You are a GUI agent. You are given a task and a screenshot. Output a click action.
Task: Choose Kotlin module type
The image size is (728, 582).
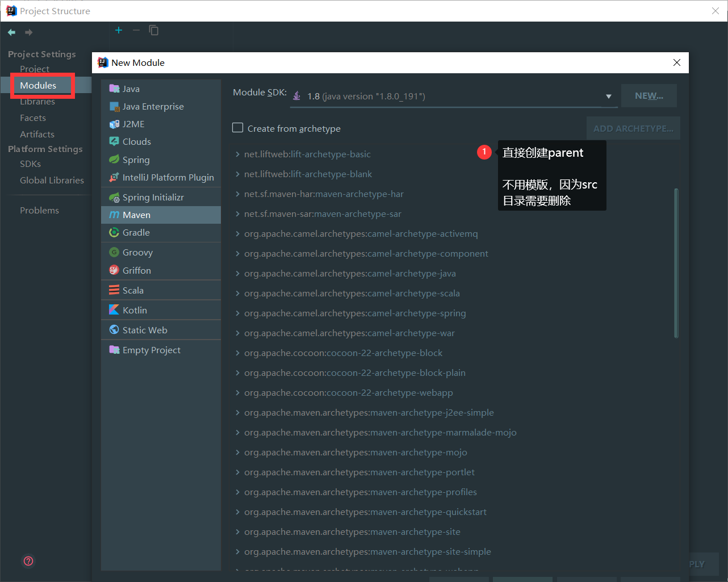pyautogui.click(x=161, y=310)
